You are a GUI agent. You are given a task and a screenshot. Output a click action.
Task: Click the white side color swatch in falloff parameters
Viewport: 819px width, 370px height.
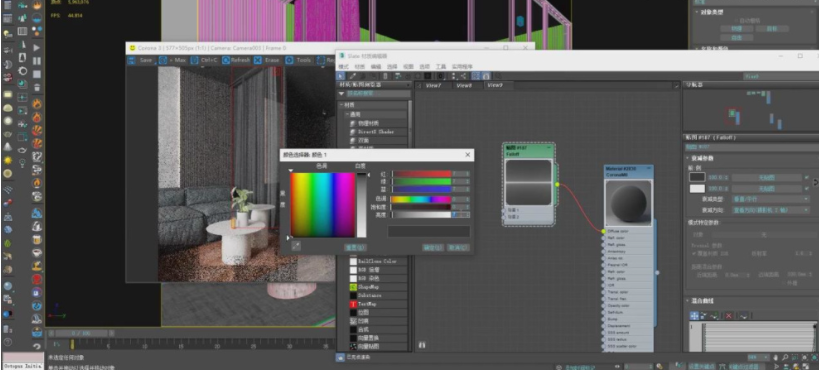pyautogui.click(x=697, y=189)
